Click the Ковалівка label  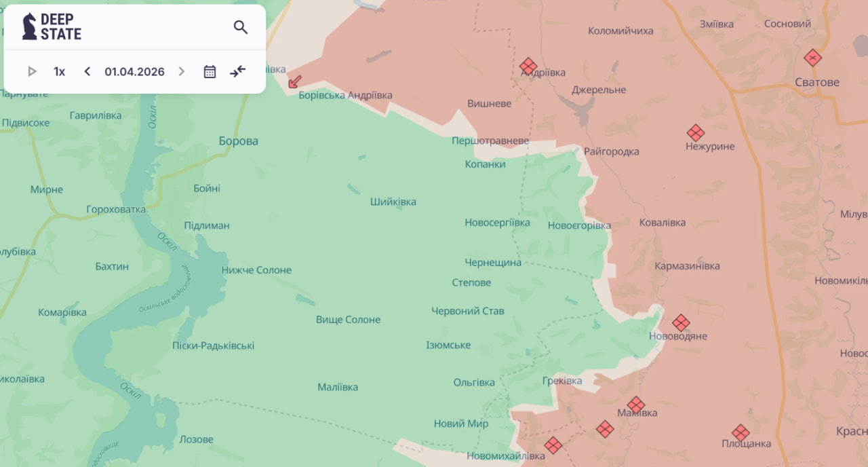click(x=663, y=222)
